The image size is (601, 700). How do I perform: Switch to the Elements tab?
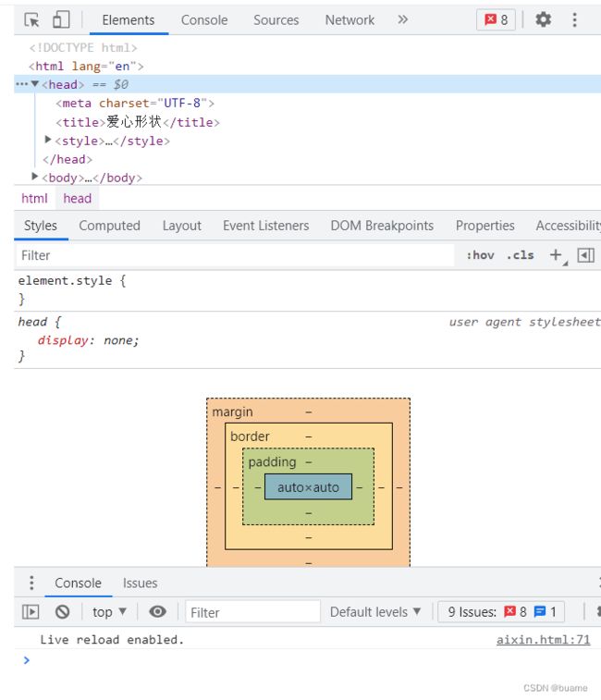coord(129,20)
